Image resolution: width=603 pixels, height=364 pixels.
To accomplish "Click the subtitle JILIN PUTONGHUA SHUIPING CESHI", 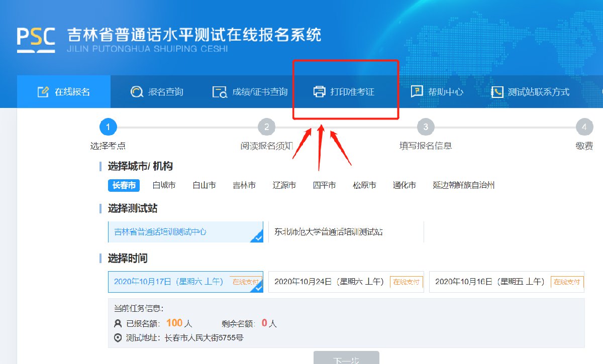I will click(147, 49).
